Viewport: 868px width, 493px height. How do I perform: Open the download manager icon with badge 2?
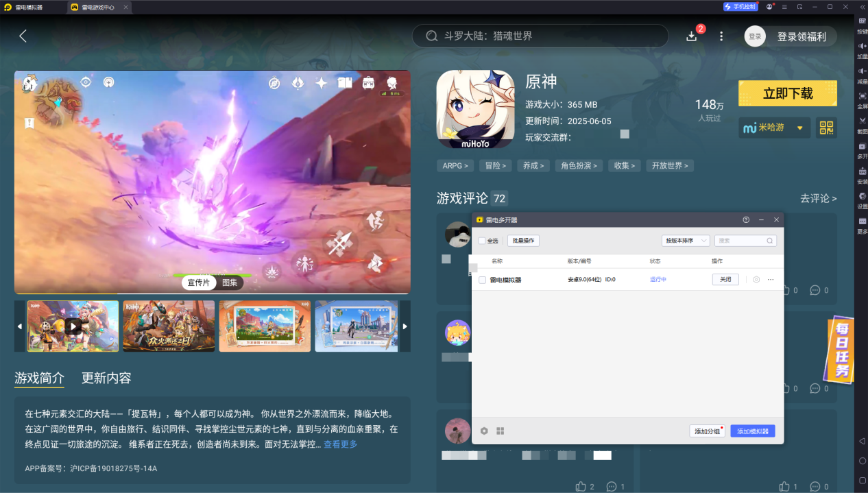point(692,36)
